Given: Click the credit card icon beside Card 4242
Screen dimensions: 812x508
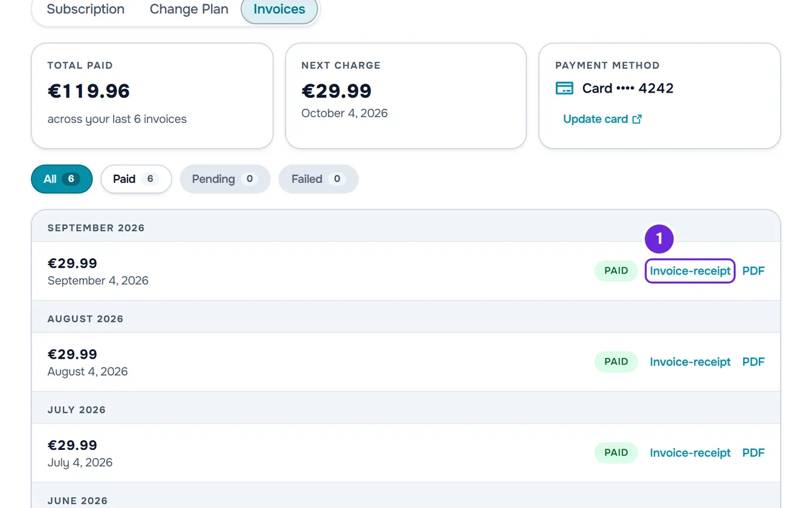Looking at the screenshot, I should 564,88.
